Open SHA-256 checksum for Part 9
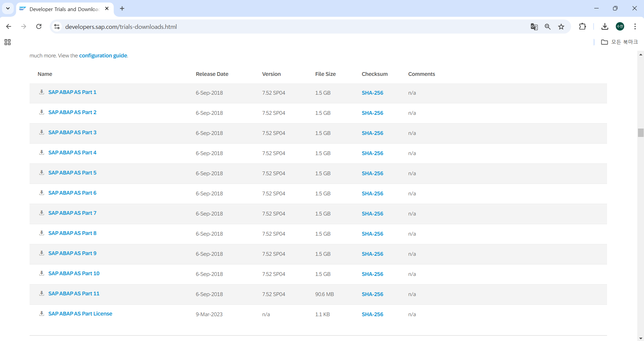The width and height of the screenshot is (644, 341). point(372,254)
